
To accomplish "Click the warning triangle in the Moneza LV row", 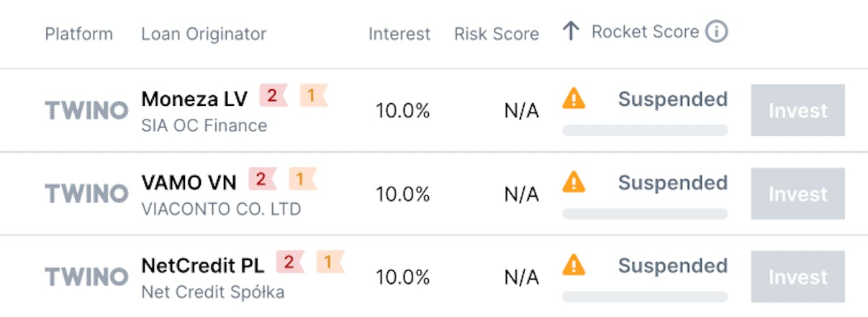I will pos(574,98).
